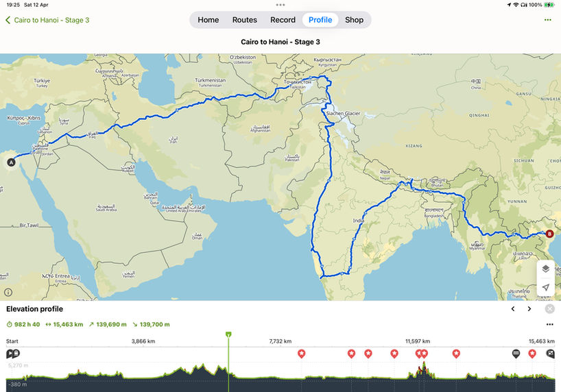Switch to the Home tab
This screenshot has height=392, width=561.
(x=208, y=20)
